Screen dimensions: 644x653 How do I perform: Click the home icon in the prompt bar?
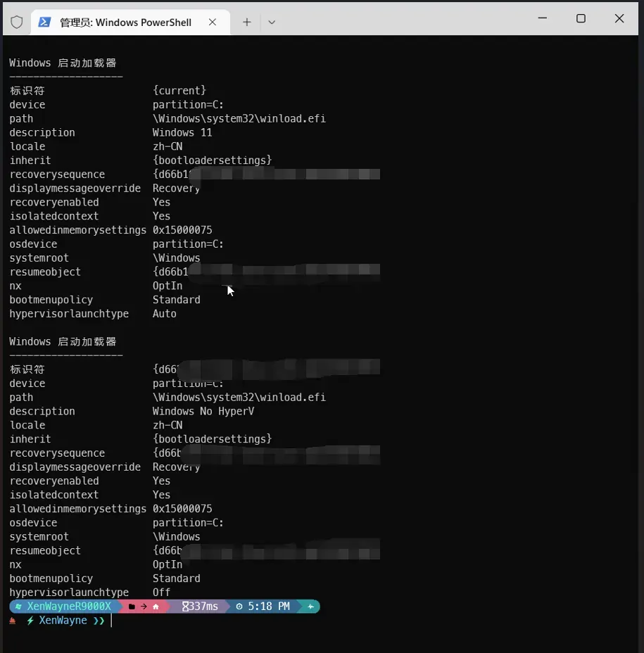[x=156, y=607]
